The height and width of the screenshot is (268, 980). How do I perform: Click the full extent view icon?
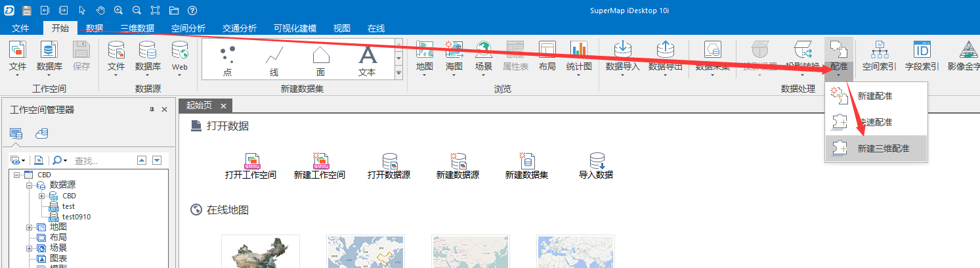point(155,10)
